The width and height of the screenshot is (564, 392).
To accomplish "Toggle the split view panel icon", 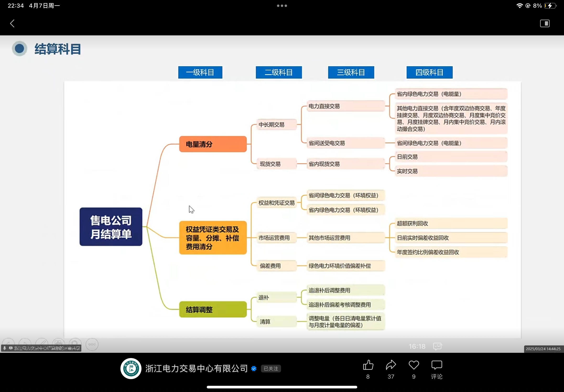I will pos(545,24).
